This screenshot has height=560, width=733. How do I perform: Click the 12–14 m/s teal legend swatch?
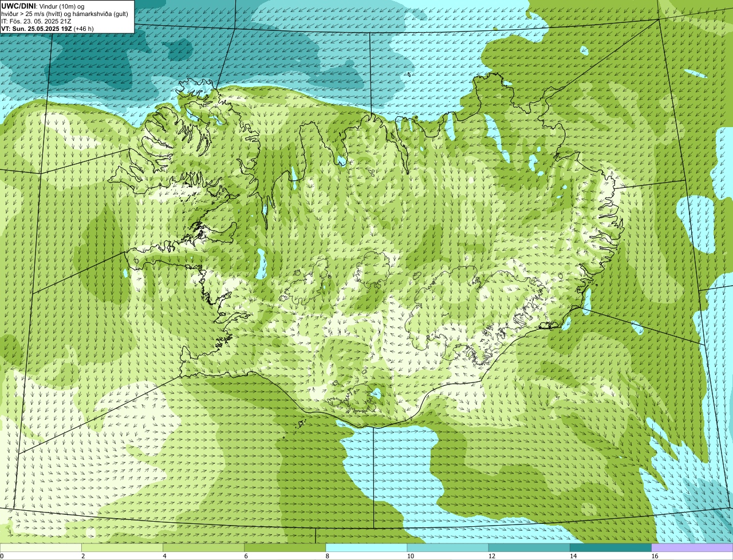(529, 547)
